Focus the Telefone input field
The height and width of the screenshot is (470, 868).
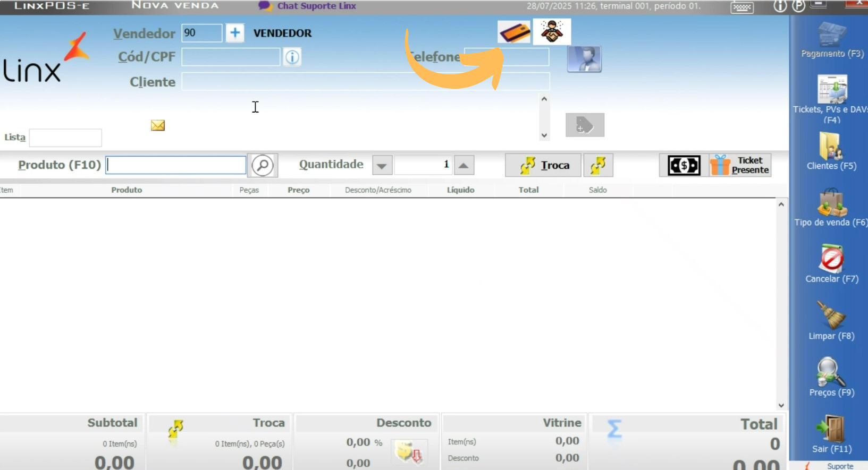click(507, 57)
